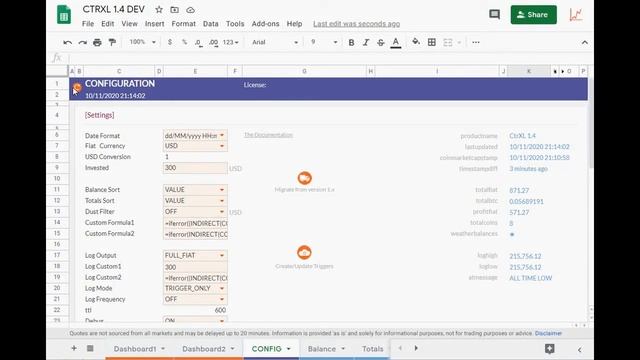640x360 pixels.
Task: Open the all sheets list icon
Action: click(90, 348)
